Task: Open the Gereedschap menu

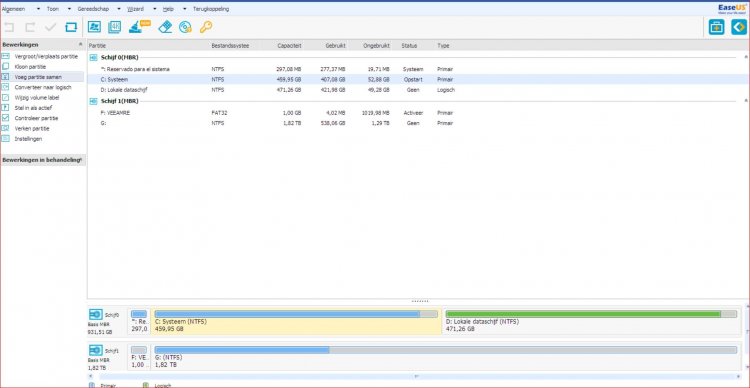Action: tap(93, 9)
